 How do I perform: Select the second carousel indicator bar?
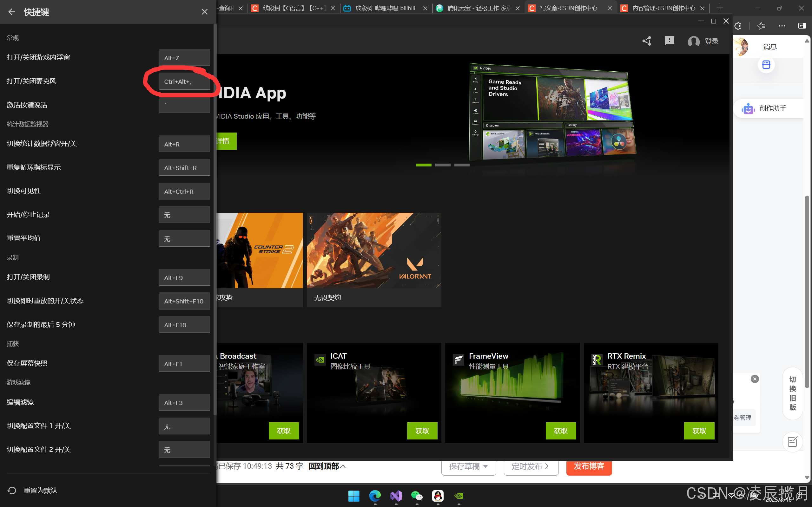pyautogui.click(x=443, y=165)
